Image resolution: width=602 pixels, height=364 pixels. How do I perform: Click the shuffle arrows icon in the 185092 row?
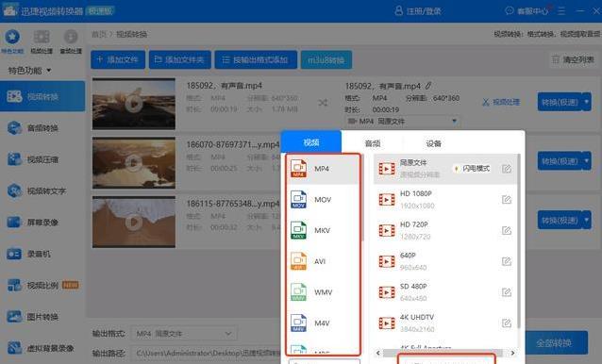tap(323, 103)
